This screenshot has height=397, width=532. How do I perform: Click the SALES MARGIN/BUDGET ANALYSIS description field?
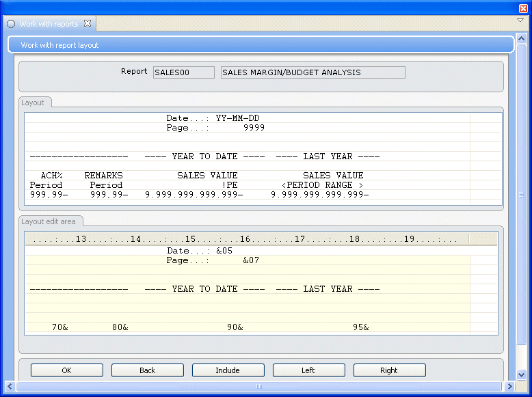[x=312, y=72]
